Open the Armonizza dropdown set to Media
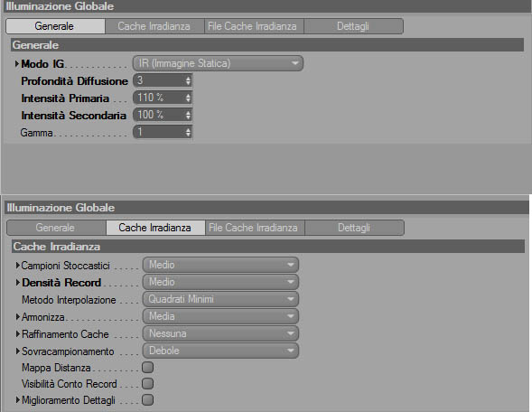Image resolution: width=532 pixels, height=412 pixels. (x=220, y=316)
